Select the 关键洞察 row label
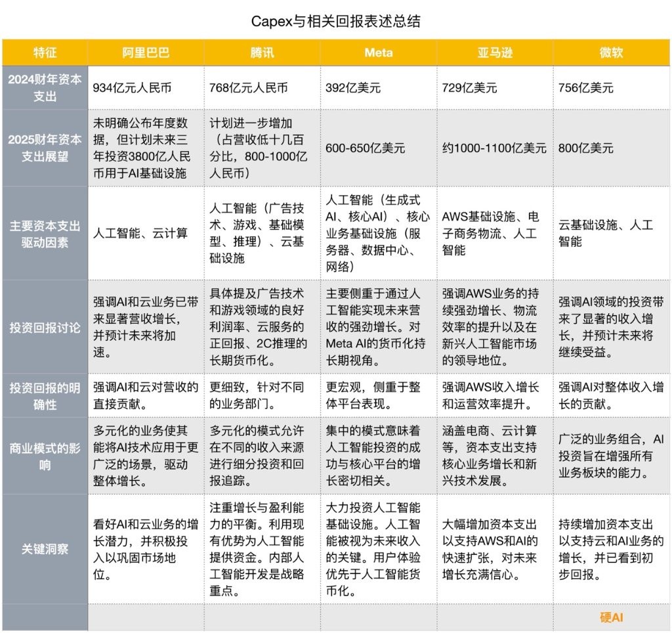 tap(45, 549)
